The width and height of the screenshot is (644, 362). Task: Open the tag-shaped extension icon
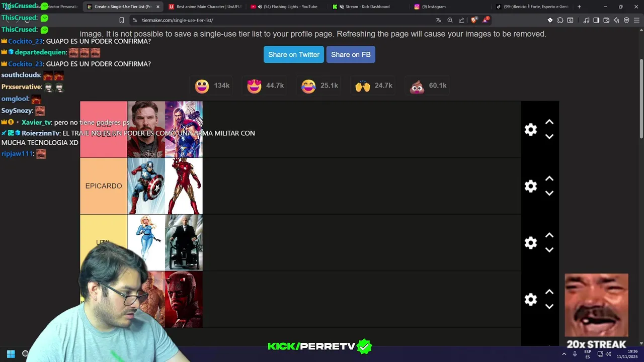tap(550, 20)
